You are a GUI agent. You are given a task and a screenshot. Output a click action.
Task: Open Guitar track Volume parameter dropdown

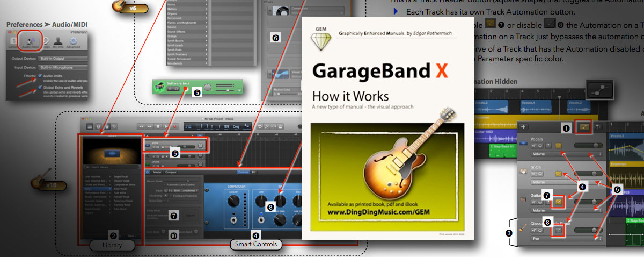pos(567,210)
